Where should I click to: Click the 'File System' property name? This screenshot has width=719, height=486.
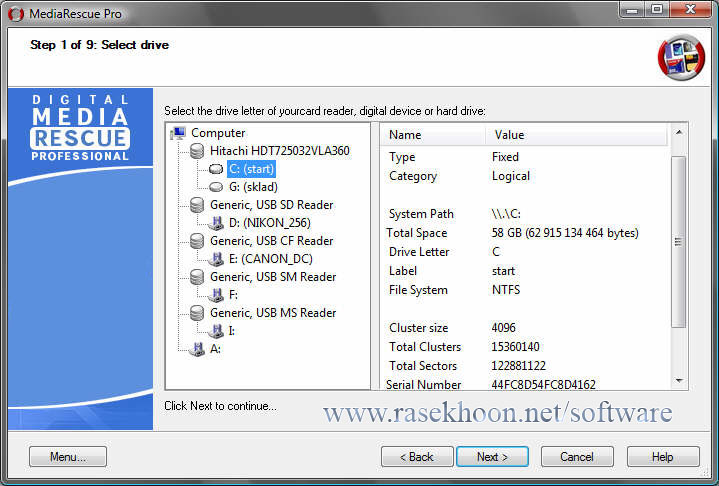418,290
